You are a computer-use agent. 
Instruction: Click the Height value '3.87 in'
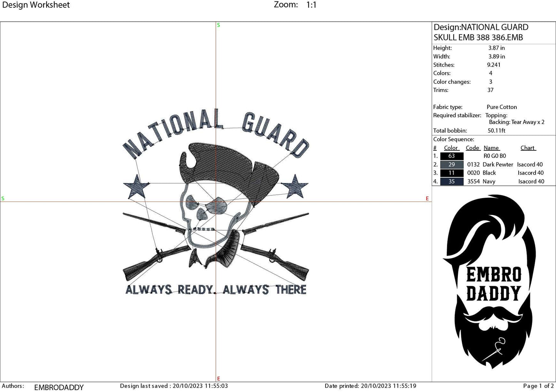496,48
